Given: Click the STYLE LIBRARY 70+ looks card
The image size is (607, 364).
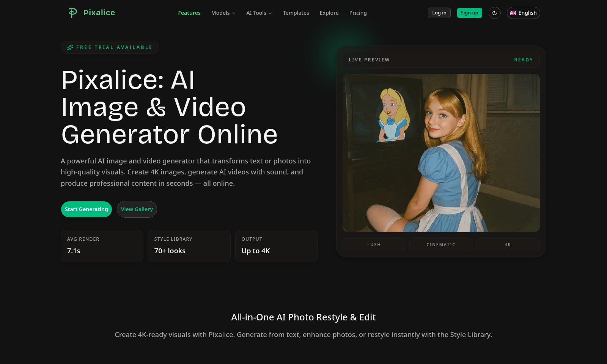Looking at the screenshot, I should tap(189, 246).
